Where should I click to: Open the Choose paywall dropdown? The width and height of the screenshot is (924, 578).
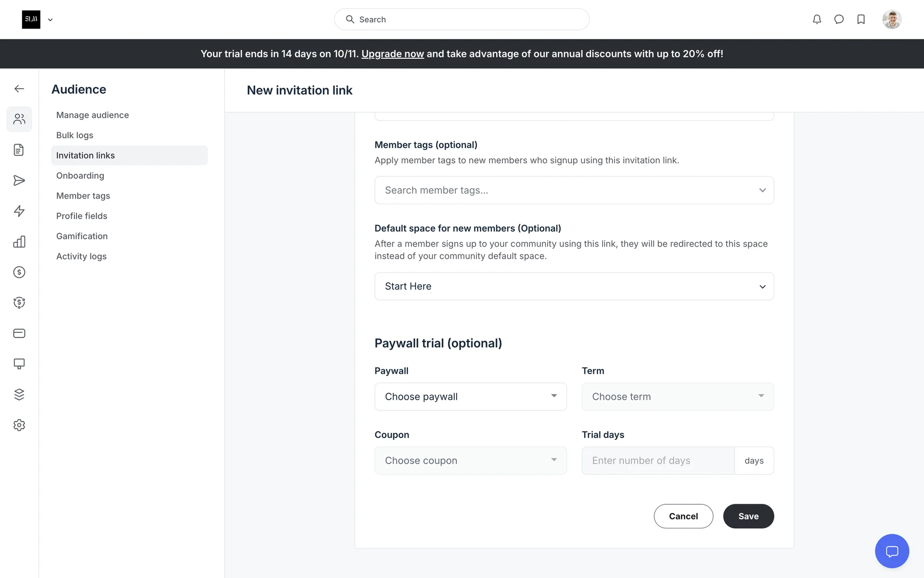coord(470,397)
